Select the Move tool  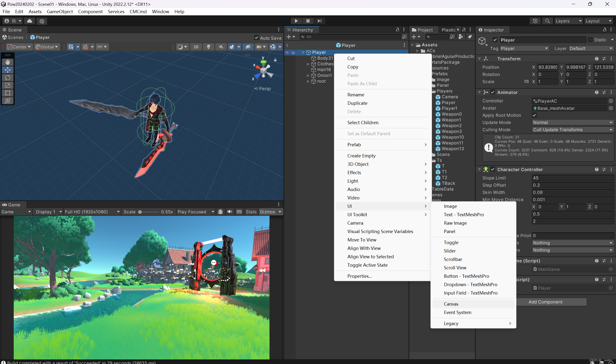(x=8, y=70)
